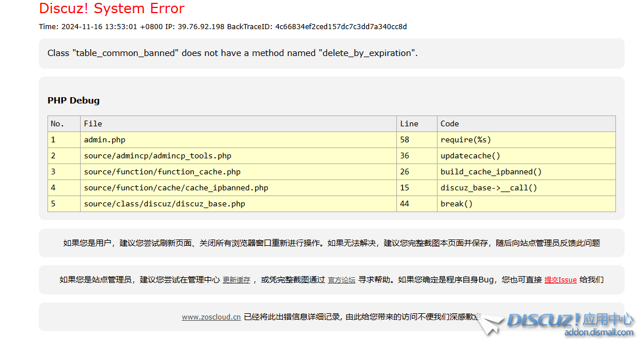Click the "Line" column header
Viewport: 644px width, 347px height.
coord(409,123)
